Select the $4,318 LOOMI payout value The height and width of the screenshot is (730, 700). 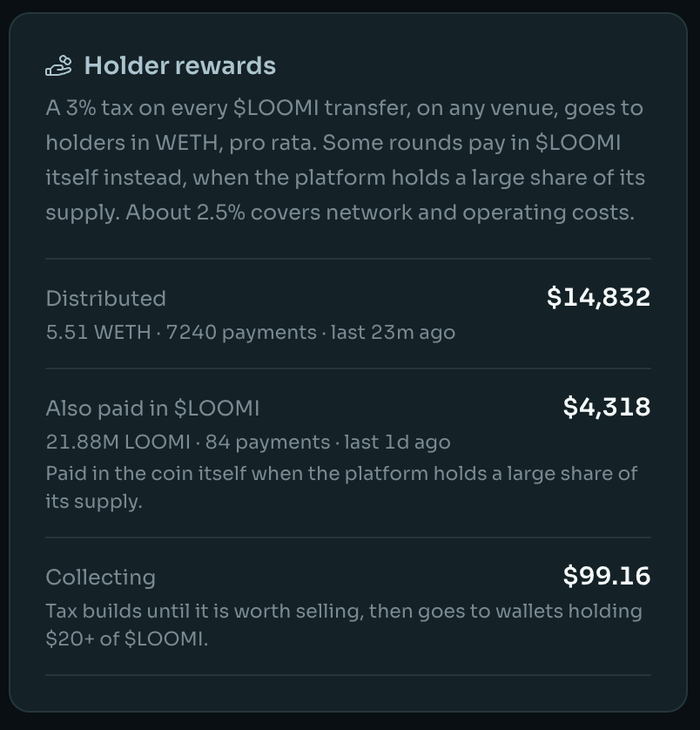click(x=607, y=407)
